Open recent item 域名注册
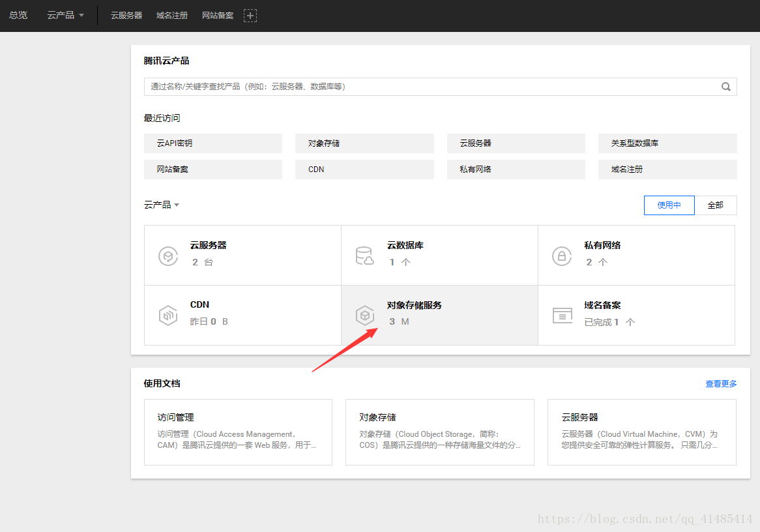The image size is (760, 532). point(667,170)
